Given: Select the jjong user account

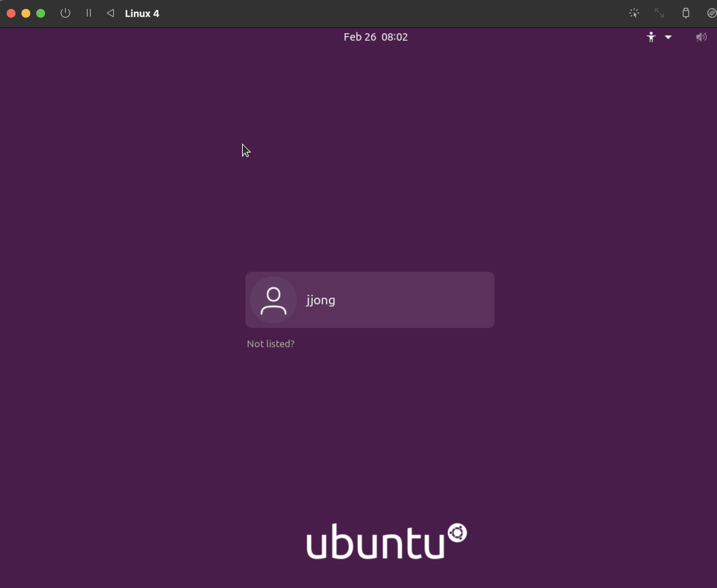Looking at the screenshot, I should coord(370,300).
